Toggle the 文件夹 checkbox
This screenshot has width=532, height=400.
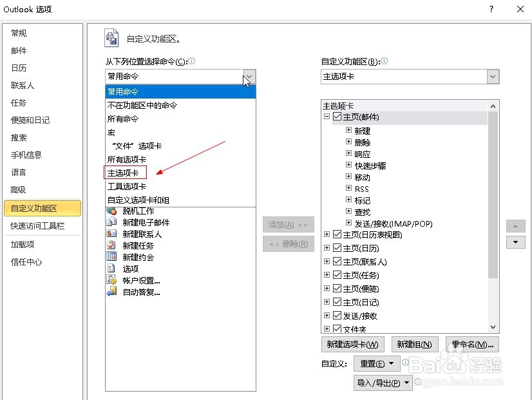[x=337, y=329]
